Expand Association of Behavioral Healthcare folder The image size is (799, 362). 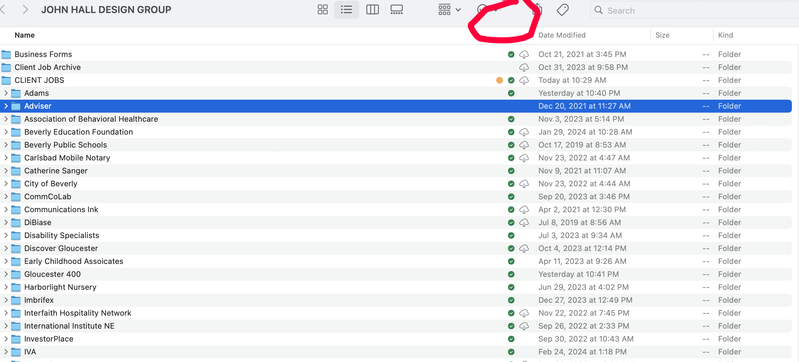pos(6,119)
